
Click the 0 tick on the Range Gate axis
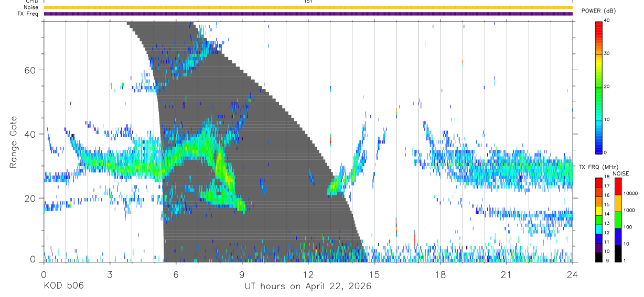pos(32,259)
